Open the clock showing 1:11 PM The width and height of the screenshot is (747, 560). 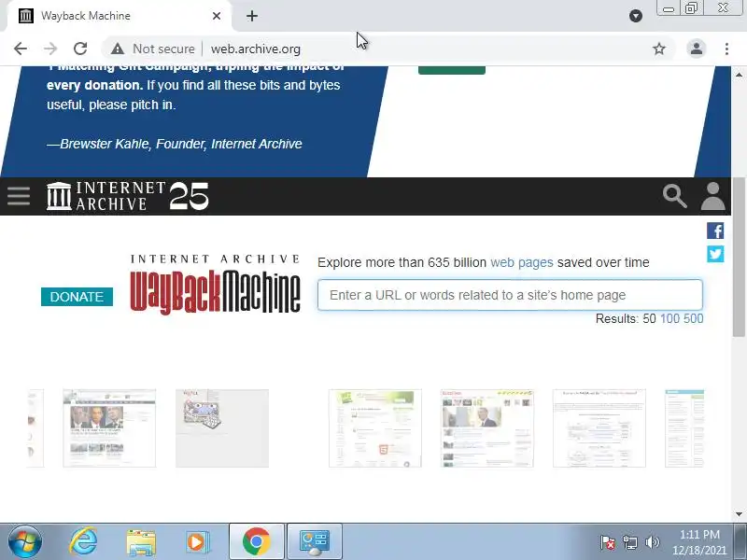click(x=698, y=542)
